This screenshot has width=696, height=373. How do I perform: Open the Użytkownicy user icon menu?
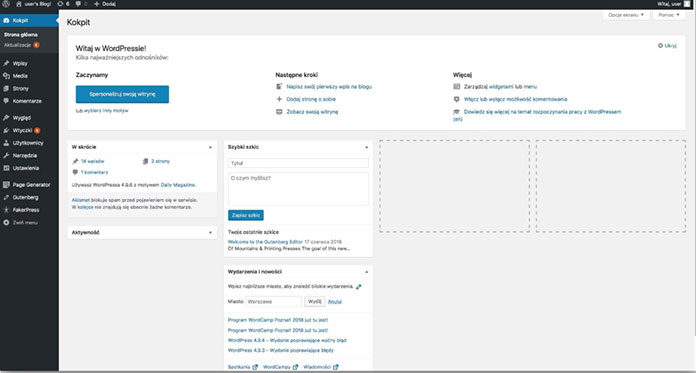pyautogui.click(x=6, y=143)
